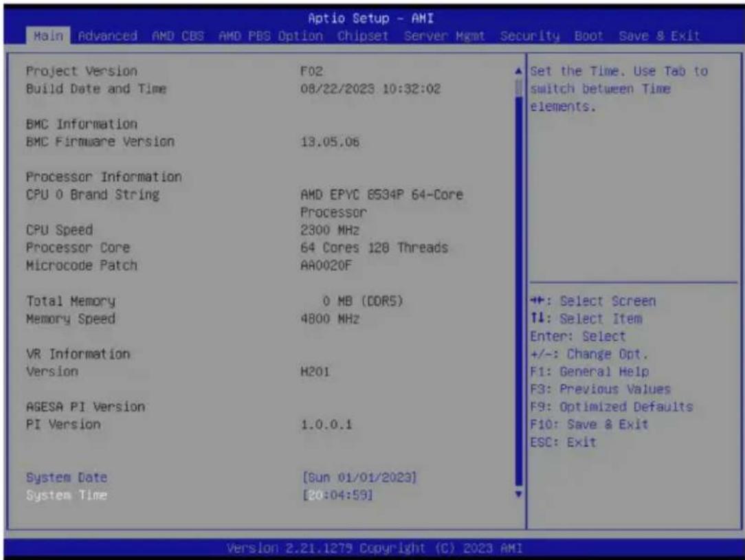745x560 pixels.
Task: Click the Total Memory label
Action: pyautogui.click(x=70, y=301)
